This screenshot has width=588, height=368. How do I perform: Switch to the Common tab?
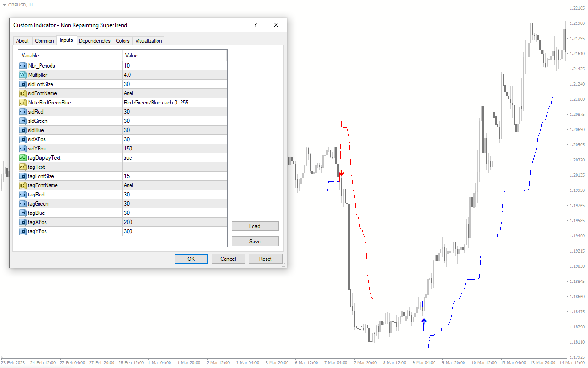45,41
